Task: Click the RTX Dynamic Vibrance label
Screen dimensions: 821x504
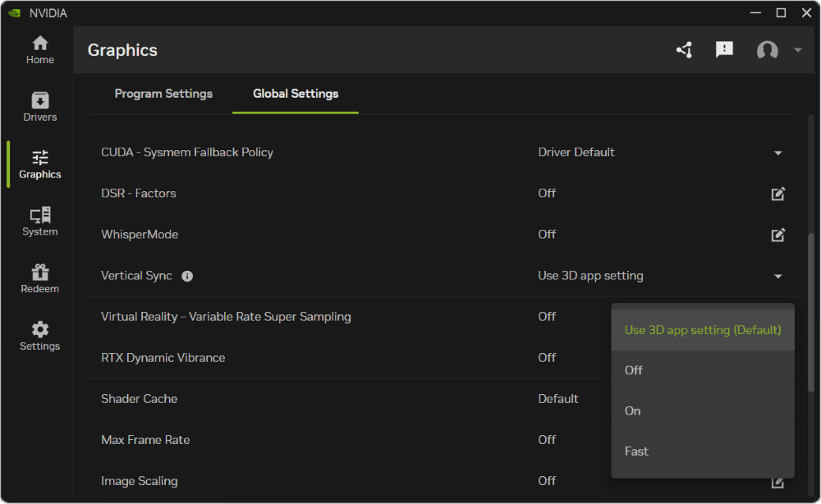Action: point(163,358)
